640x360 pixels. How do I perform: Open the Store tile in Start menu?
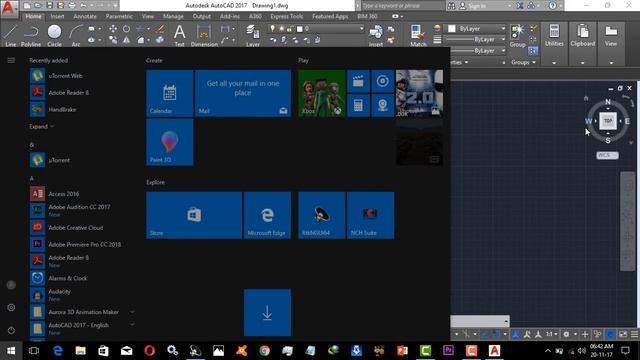point(194,215)
